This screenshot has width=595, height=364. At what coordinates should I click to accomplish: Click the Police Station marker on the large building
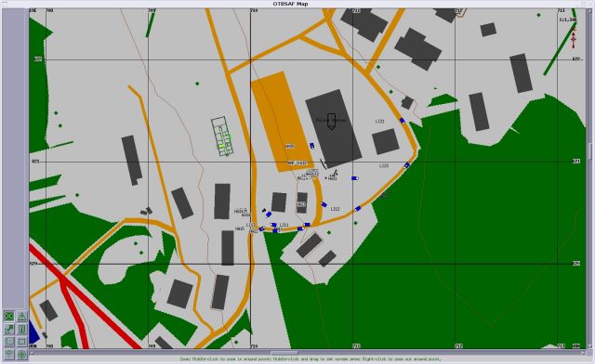click(x=331, y=121)
